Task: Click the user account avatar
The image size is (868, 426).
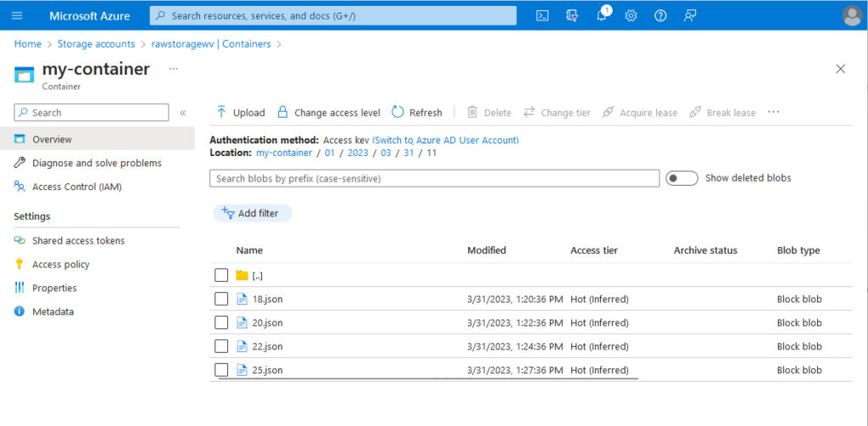Action: click(x=852, y=16)
